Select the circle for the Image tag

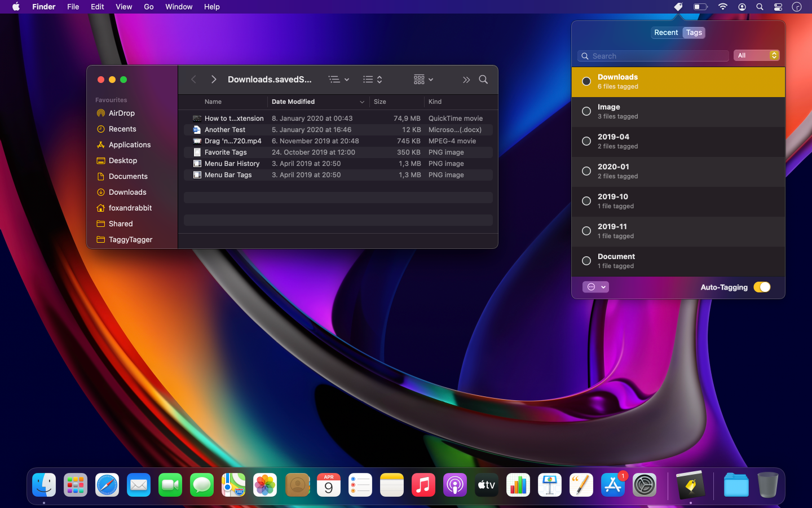point(586,111)
